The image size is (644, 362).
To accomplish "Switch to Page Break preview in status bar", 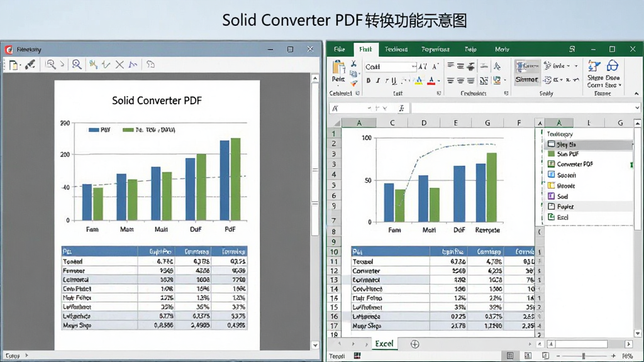I will (545, 356).
